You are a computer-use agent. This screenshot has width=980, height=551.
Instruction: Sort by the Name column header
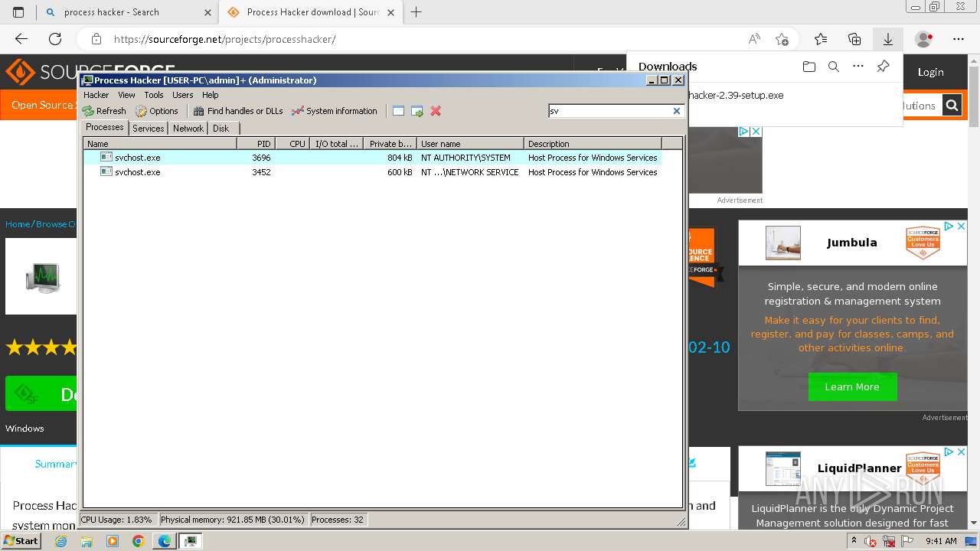(160, 143)
